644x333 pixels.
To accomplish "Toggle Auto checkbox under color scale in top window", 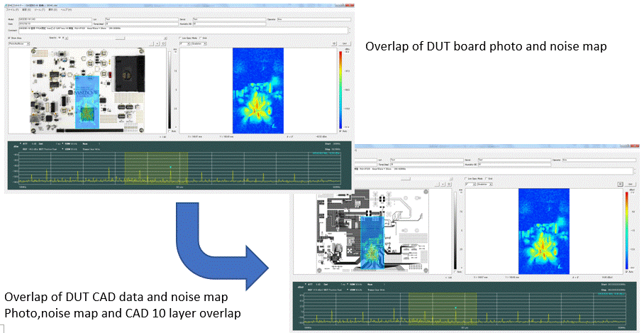I will tap(340, 131).
